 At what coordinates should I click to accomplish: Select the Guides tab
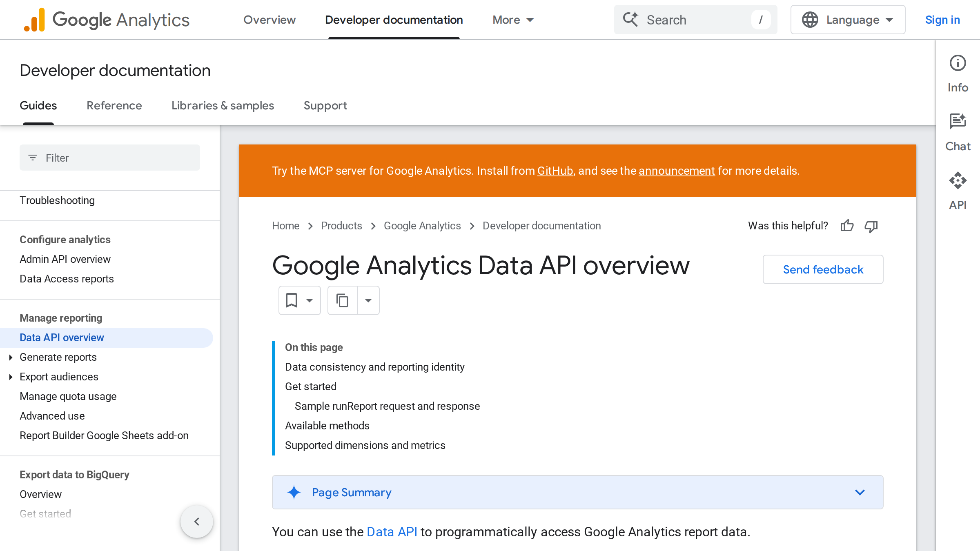[38, 106]
